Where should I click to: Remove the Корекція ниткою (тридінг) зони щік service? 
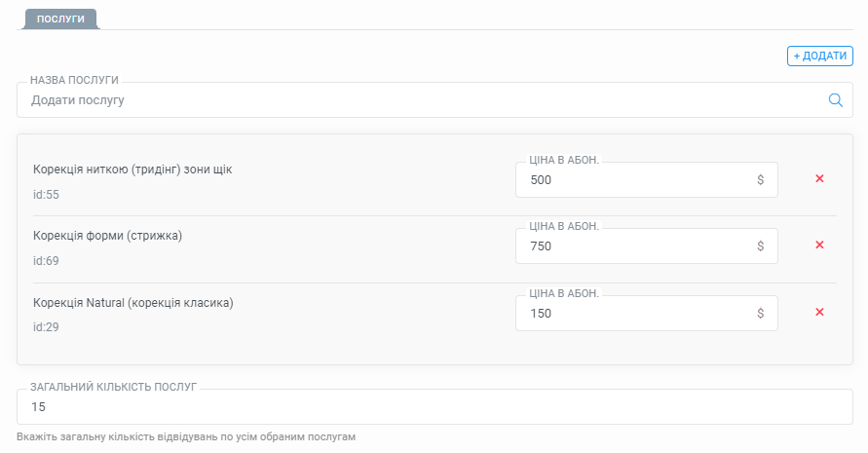(x=820, y=178)
